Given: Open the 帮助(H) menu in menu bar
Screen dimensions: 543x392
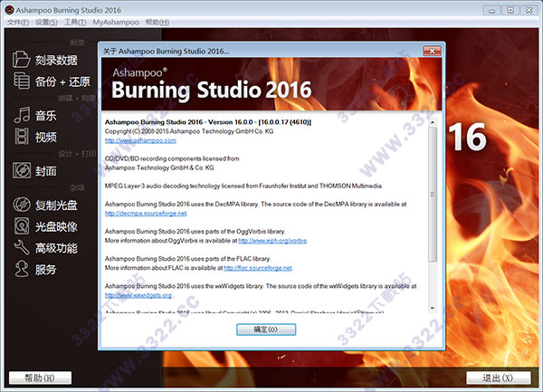Looking at the screenshot, I should (157, 22).
